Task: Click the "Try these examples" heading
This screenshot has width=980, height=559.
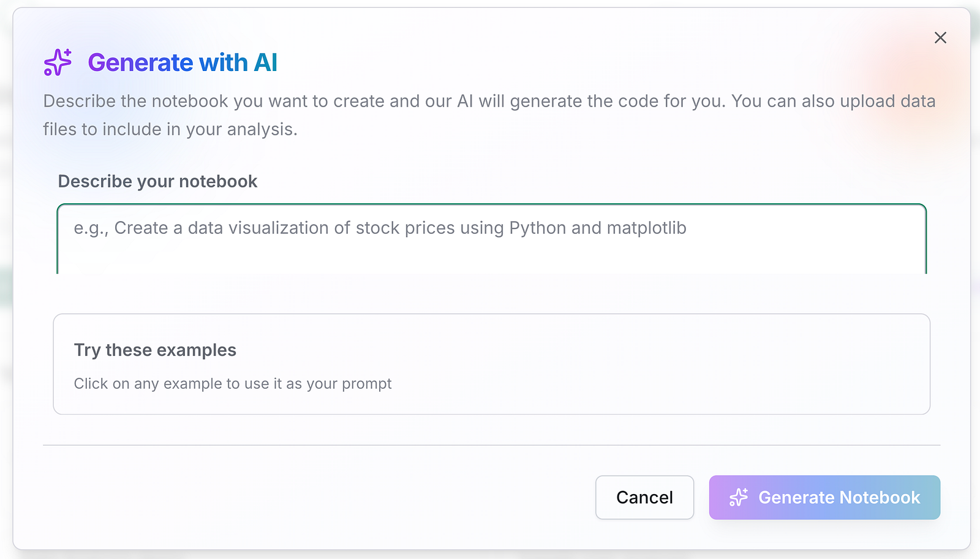Action: (x=155, y=350)
